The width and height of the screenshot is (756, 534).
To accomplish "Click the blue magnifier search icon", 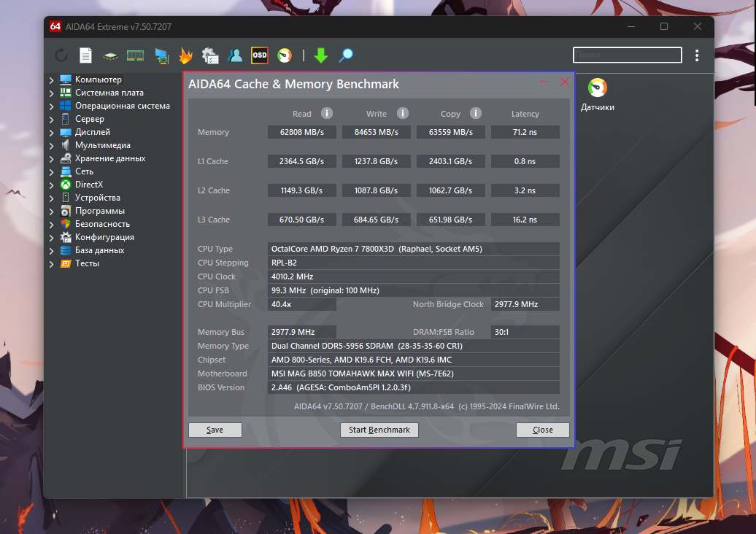I will point(346,55).
